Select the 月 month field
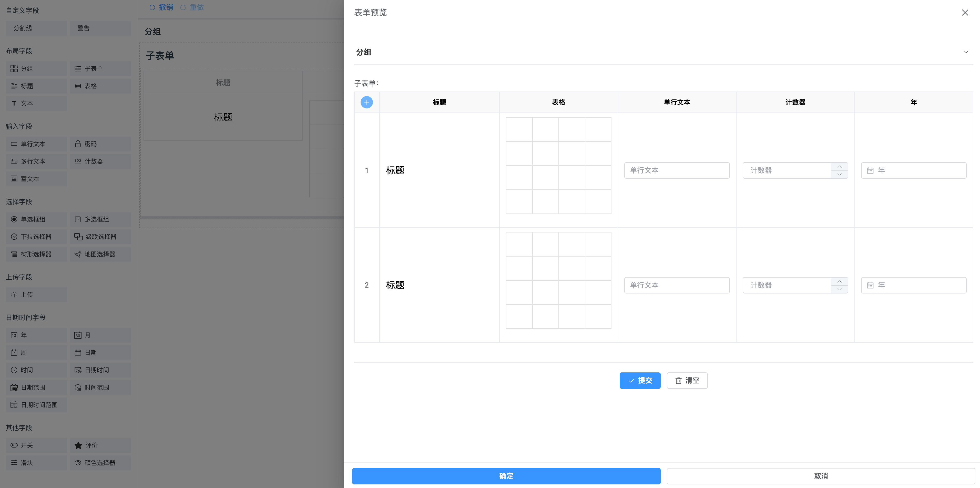Viewport: 980px width, 488px height. [100, 335]
